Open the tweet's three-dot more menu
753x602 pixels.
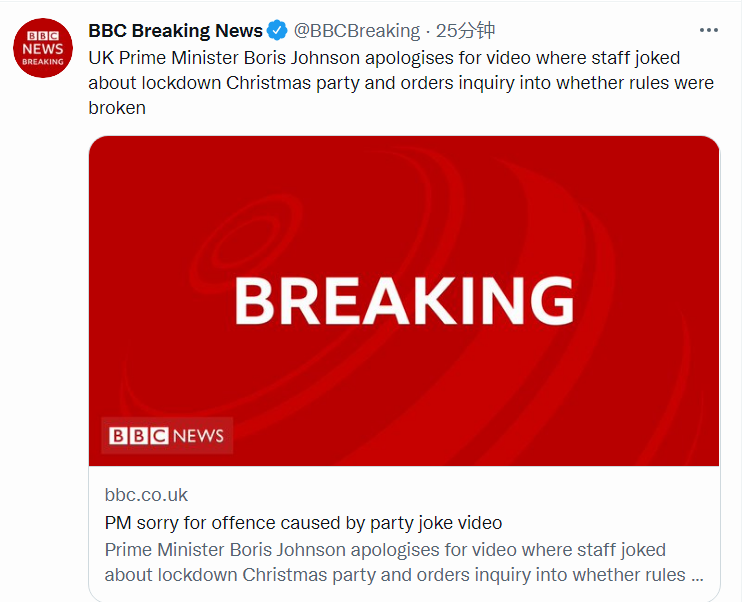point(708,30)
